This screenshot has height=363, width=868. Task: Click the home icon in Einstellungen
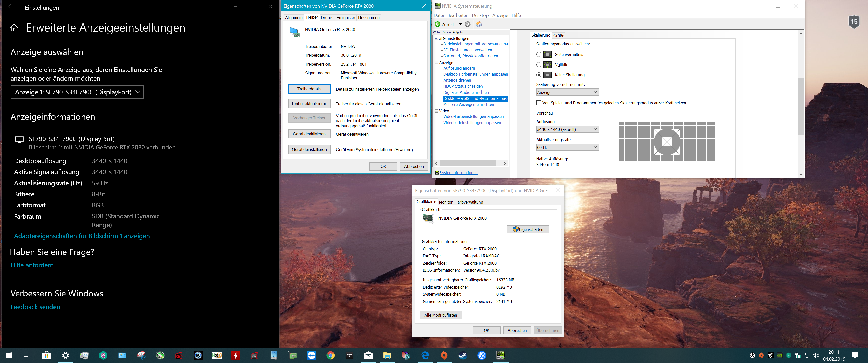pos(14,28)
